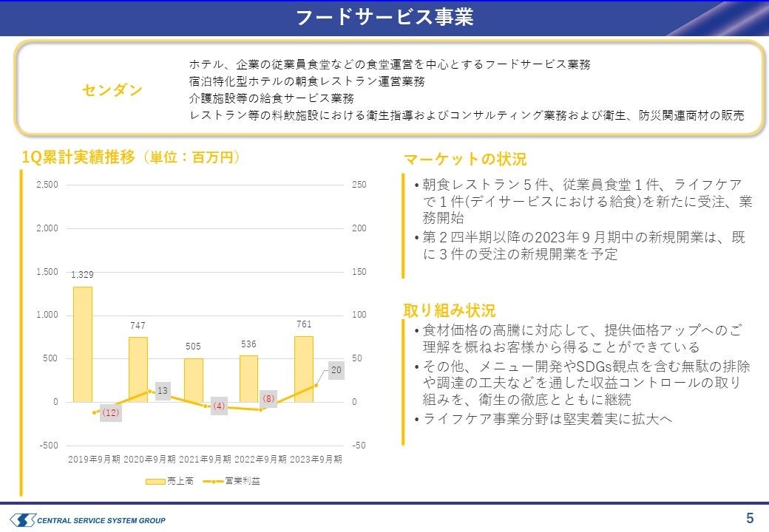The width and height of the screenshot is (769, 532).
Task: Click the 2023年9月期 axis label
Action: coord(316,460)
